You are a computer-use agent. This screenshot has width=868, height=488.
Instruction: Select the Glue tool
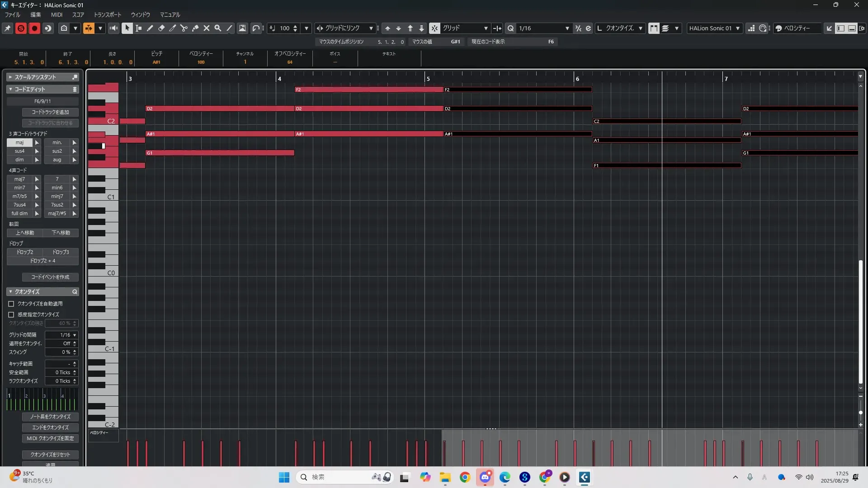coord(195,28)
